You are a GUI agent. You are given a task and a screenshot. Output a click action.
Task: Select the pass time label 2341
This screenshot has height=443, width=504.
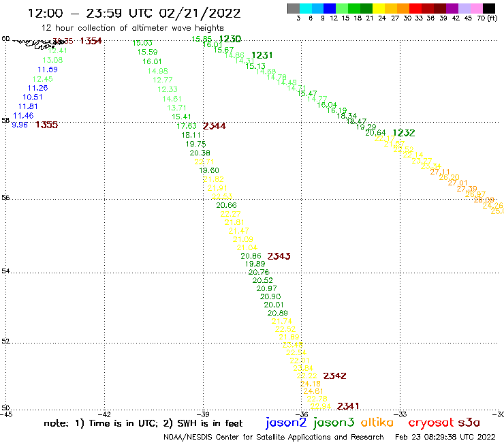348,406
